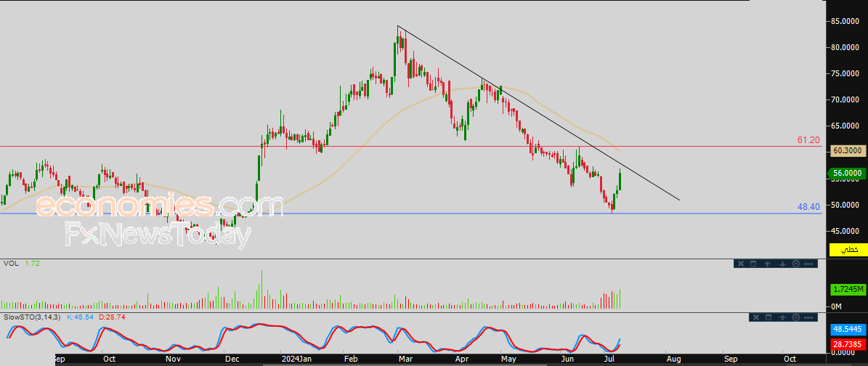
Task: Click the 0M volume axis label
Action: (x=837, y=306)
